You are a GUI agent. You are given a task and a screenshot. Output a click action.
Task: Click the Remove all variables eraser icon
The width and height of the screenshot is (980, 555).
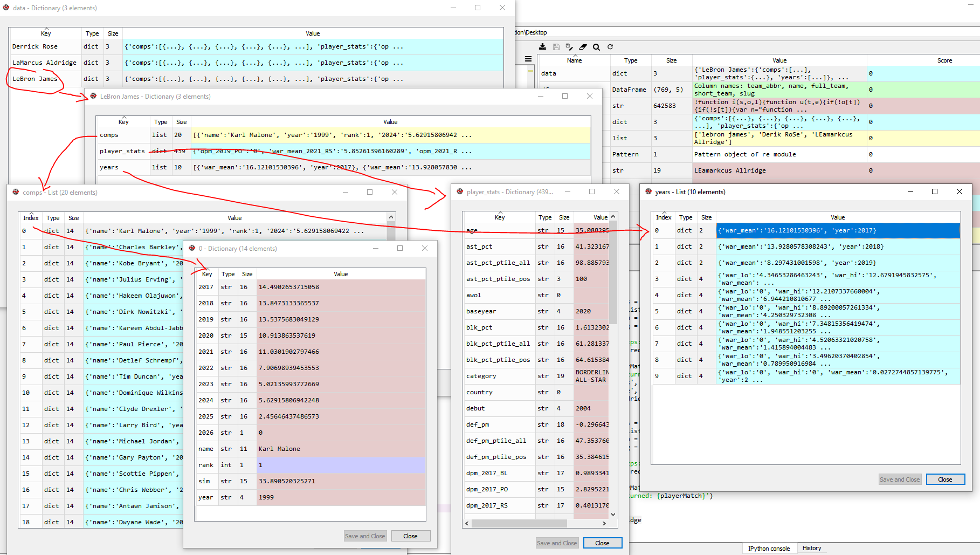coord(583,47)
